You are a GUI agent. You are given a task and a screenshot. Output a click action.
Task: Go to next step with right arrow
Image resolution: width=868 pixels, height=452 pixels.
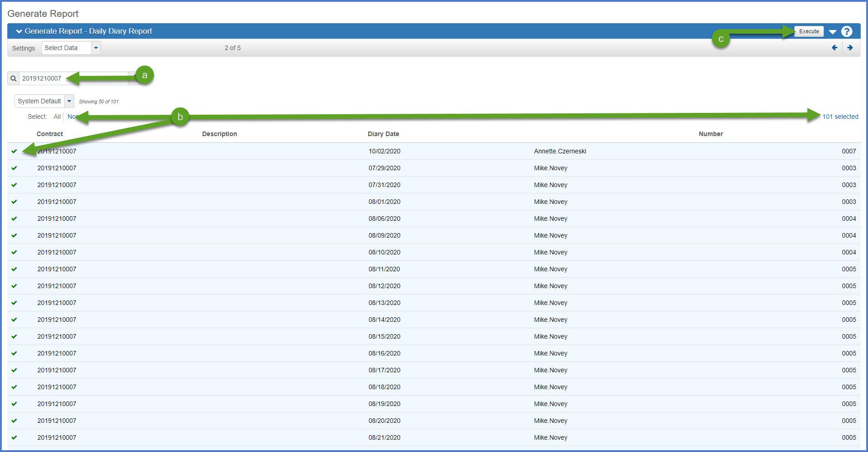(x=850, y=48)
